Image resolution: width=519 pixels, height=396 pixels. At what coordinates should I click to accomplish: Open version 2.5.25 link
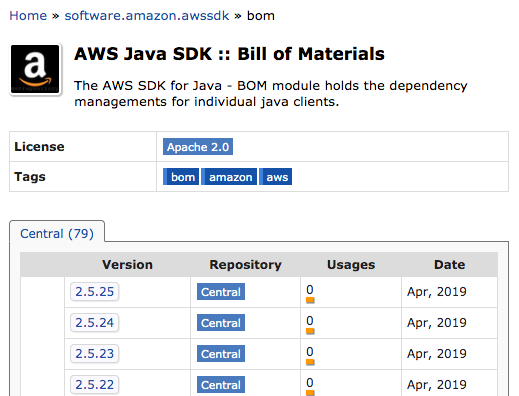95,292
